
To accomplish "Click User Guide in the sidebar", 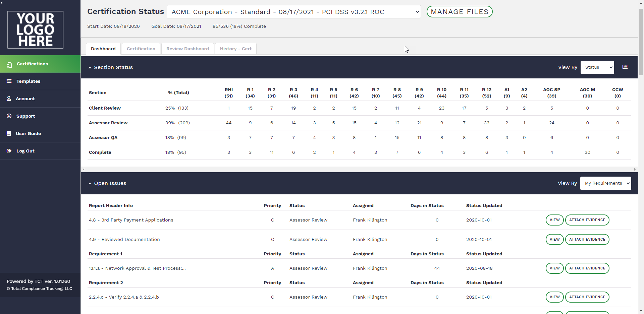I will 40,133.
